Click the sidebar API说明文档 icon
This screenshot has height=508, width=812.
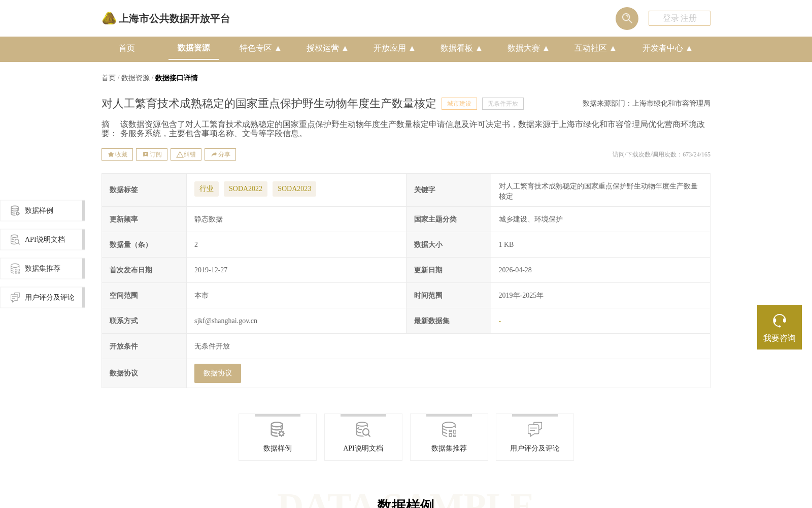(15, 240)
